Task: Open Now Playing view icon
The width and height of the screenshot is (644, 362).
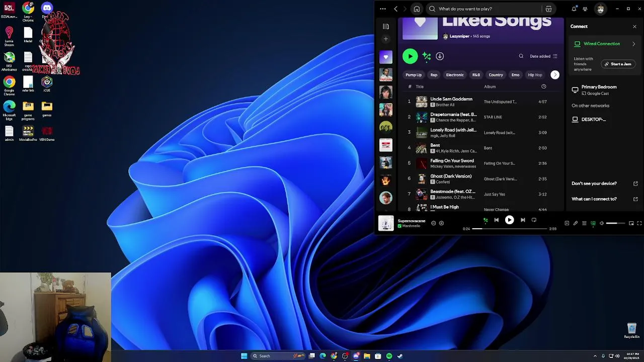Action: click(567, 223)
